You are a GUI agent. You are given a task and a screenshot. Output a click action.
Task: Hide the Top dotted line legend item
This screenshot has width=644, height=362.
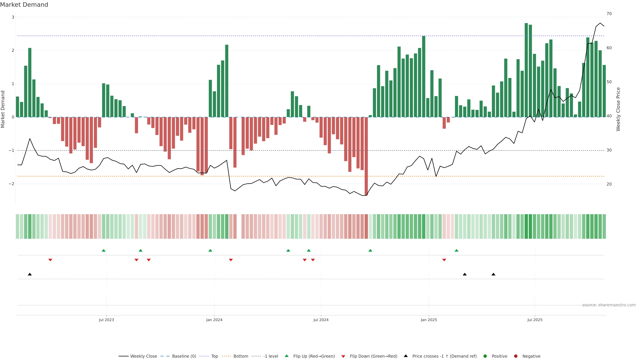(214, 356)
